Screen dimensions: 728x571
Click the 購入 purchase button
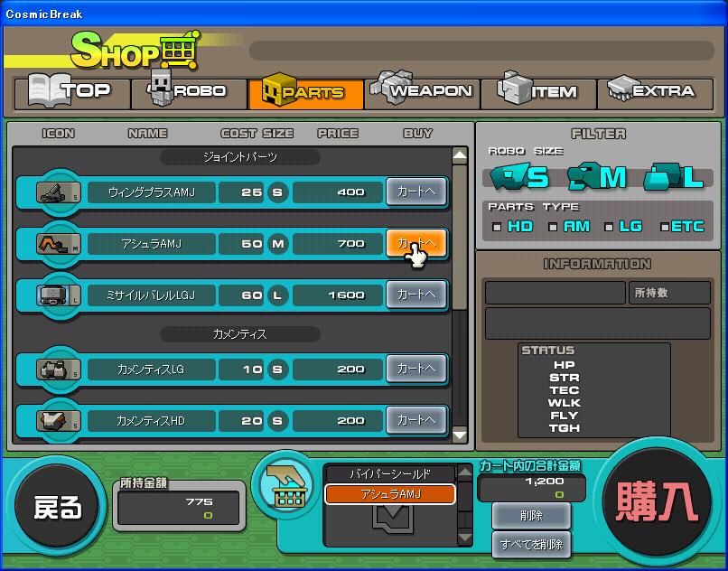(657, 501)
